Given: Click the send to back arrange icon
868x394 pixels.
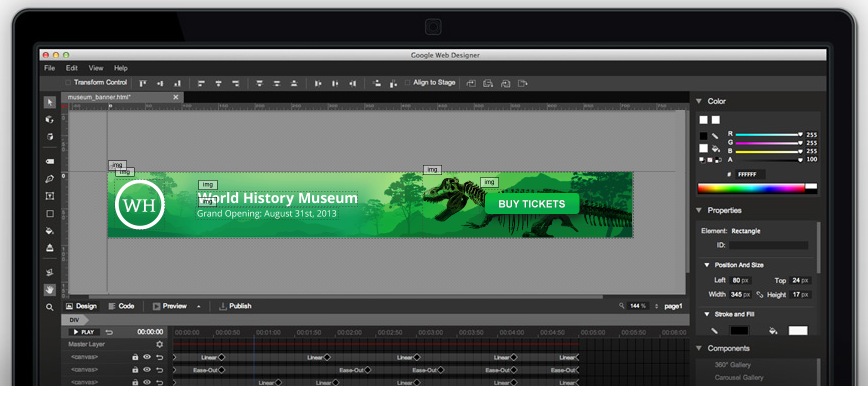Looking at the screenshot, I should [x=523, y=84].
